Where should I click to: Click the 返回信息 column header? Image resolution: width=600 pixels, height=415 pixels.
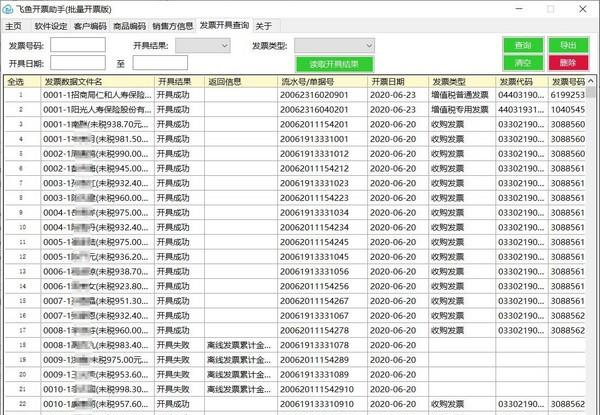pyautogui.click(x=241, y=81)
